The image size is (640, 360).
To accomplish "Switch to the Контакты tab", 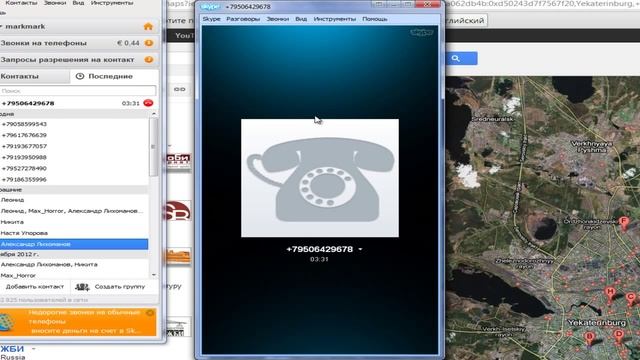I will coord(35,76).
